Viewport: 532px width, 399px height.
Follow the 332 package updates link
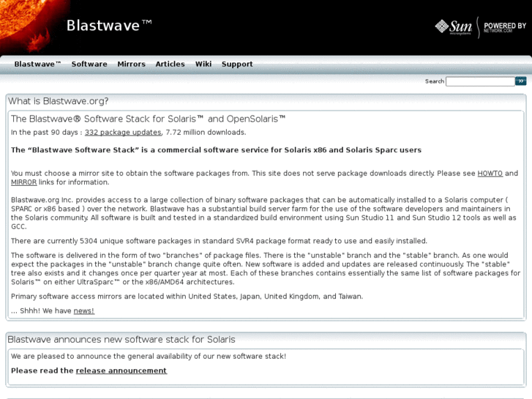click(x=123, y=133)
